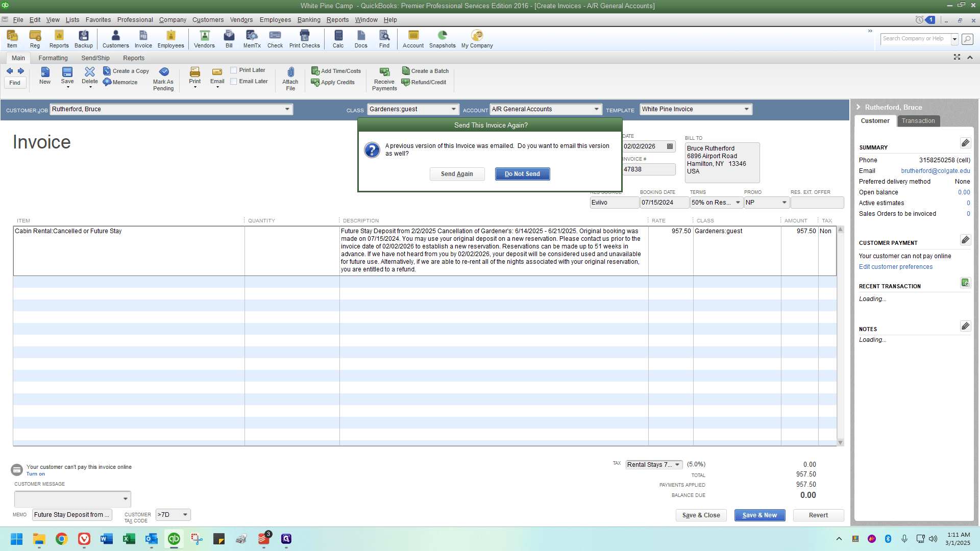980x551 pixels.
Task: Expand the Customer:Job dropdown
Action: 287,109
